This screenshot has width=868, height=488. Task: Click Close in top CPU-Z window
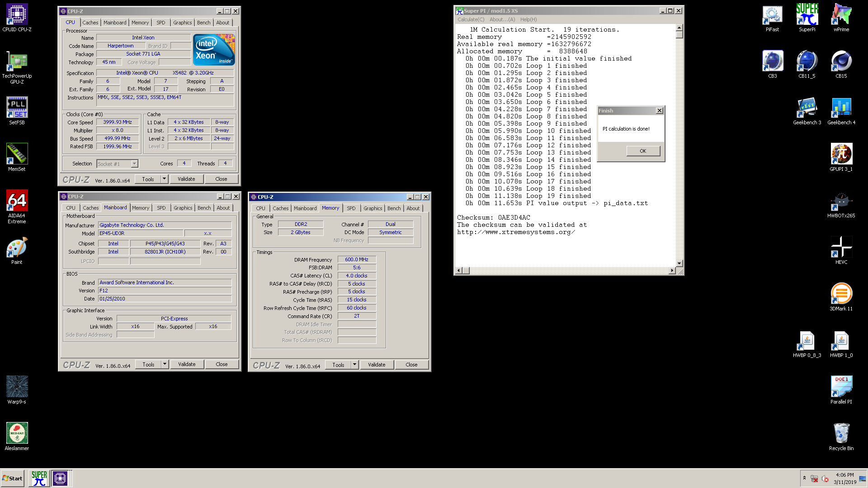[221, 179]
